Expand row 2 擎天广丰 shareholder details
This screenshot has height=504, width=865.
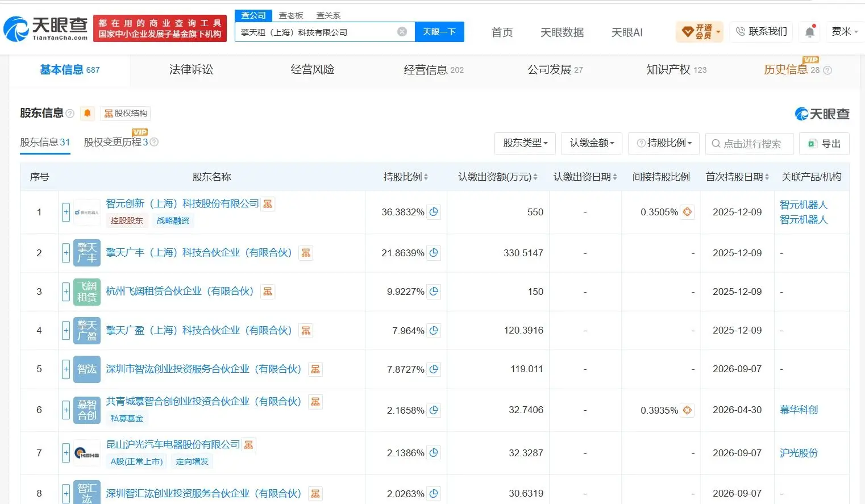[66, 253]
